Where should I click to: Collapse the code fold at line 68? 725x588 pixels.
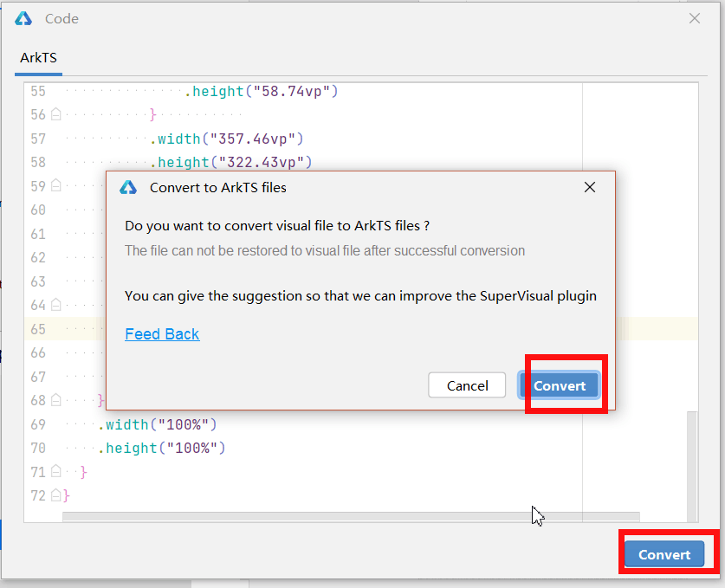point(56,400)
